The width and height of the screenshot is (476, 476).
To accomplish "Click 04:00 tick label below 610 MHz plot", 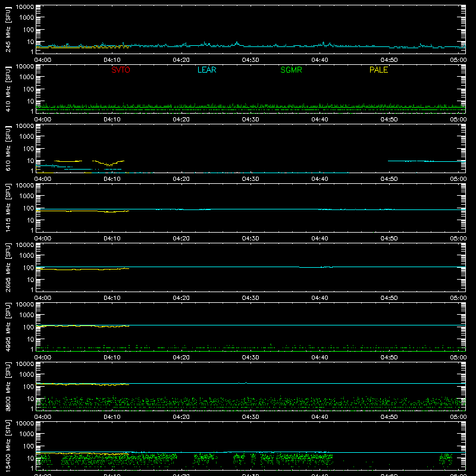I will (43, 179).
